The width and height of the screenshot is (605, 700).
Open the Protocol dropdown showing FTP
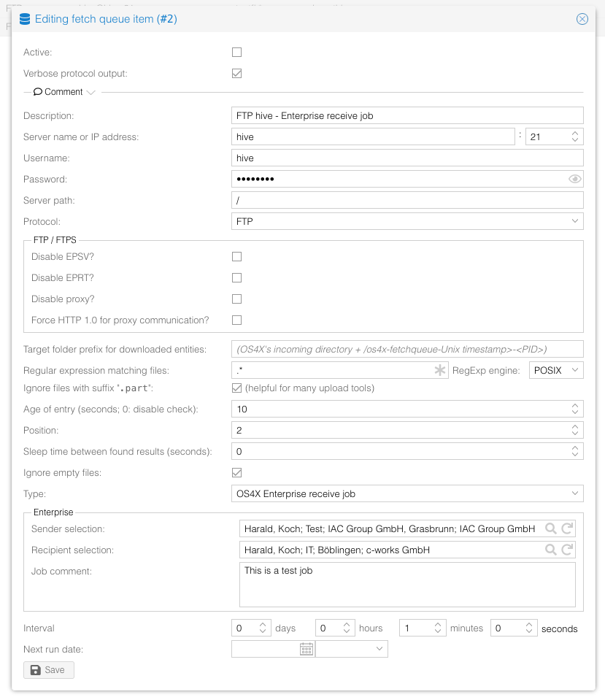click(x=407, y=221)
